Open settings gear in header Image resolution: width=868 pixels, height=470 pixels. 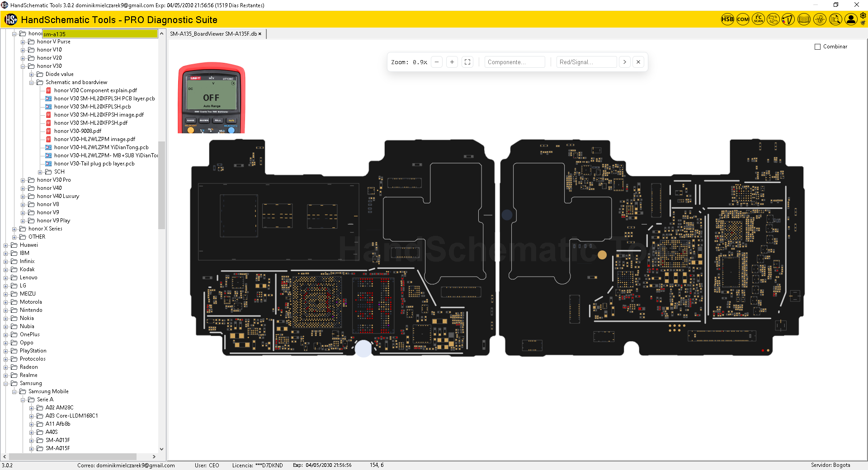(x=863, y=16)
